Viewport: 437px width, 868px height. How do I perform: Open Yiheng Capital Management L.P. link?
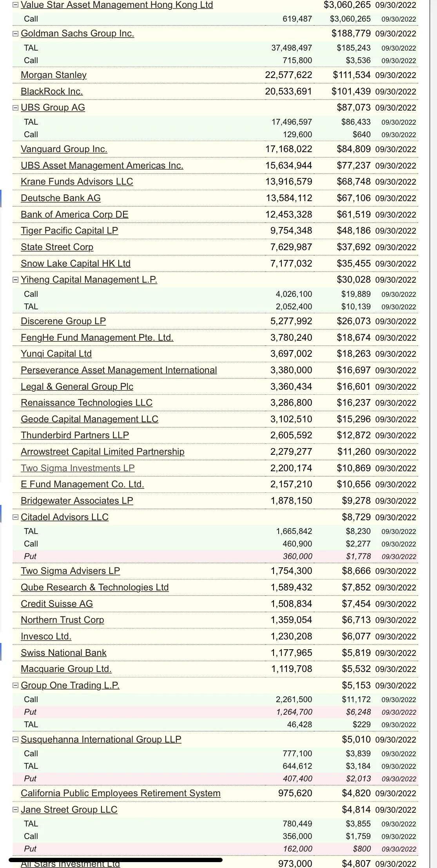coord(89,280)
